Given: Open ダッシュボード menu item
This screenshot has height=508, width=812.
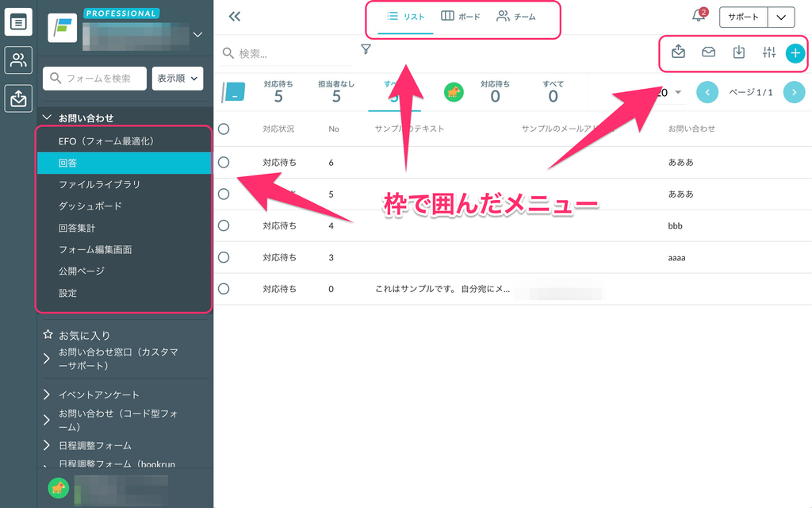Looking at the screenshot, I should point(124,206).
